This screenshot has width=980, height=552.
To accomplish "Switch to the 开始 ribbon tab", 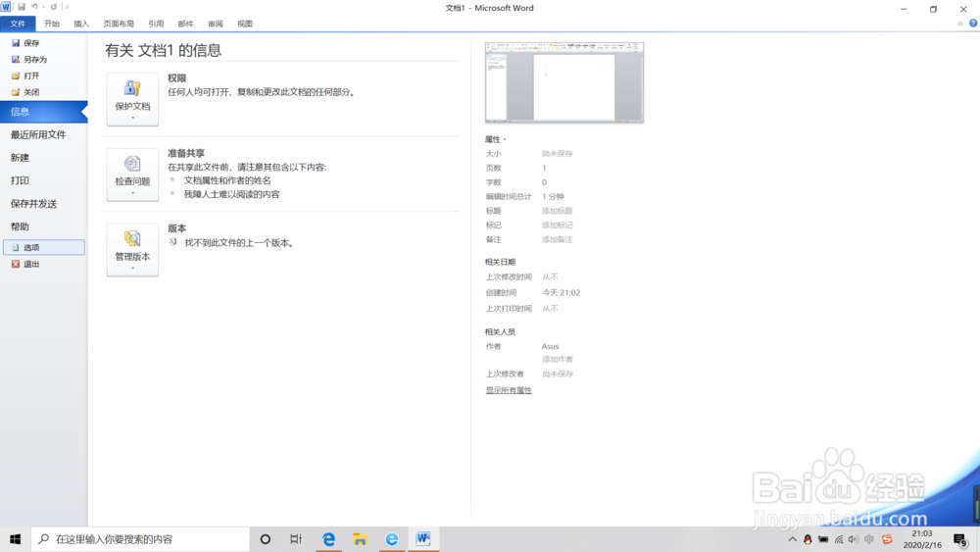I will tap(52, 24).
